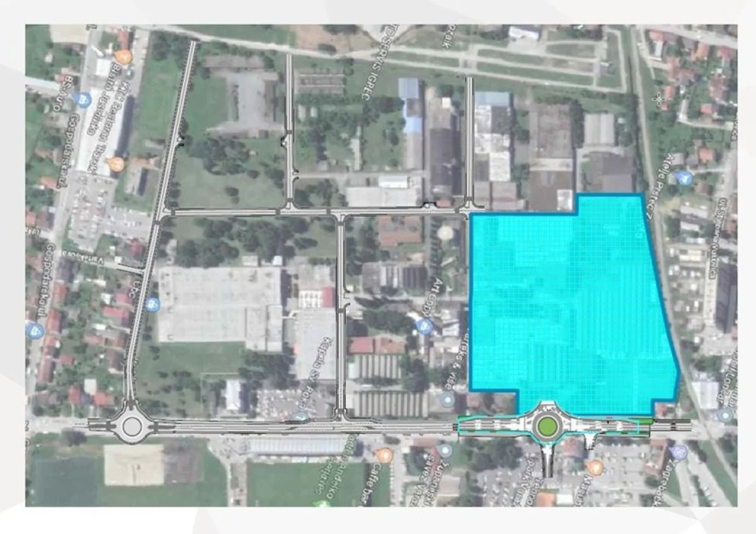The width and height of the screenshot is (756, 534).
Task: Select the blue pin beside the large grey-roofed building
Action: point(151,305)
